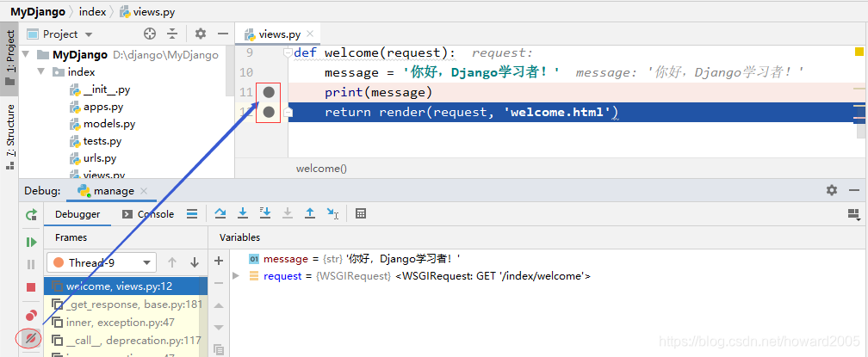
Task: Click yellow inspection indicator at editor top-right
Action: pos(859,52)
